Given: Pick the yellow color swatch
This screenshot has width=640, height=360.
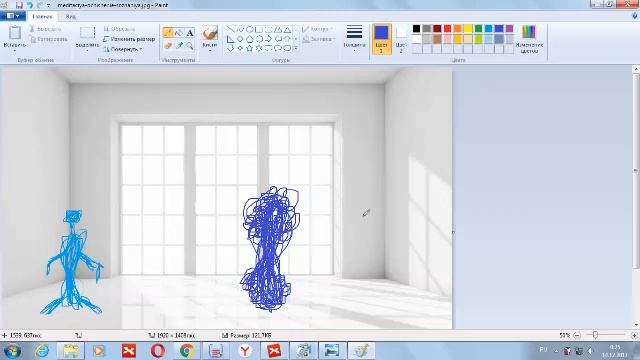Looking at the screenshot, I should point(468,29).
